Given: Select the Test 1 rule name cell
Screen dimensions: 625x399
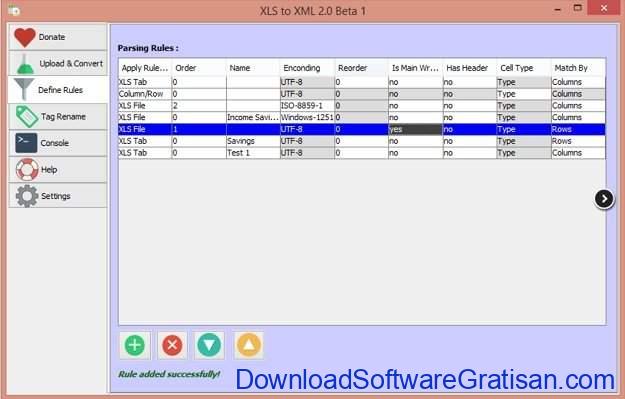Looking at the screenshot, I should click(253, 153).
